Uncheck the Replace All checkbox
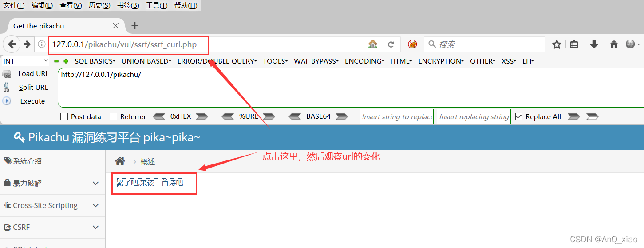Image resolution: width=644 pixels, height=248 pixels. [x=519, y=116]
